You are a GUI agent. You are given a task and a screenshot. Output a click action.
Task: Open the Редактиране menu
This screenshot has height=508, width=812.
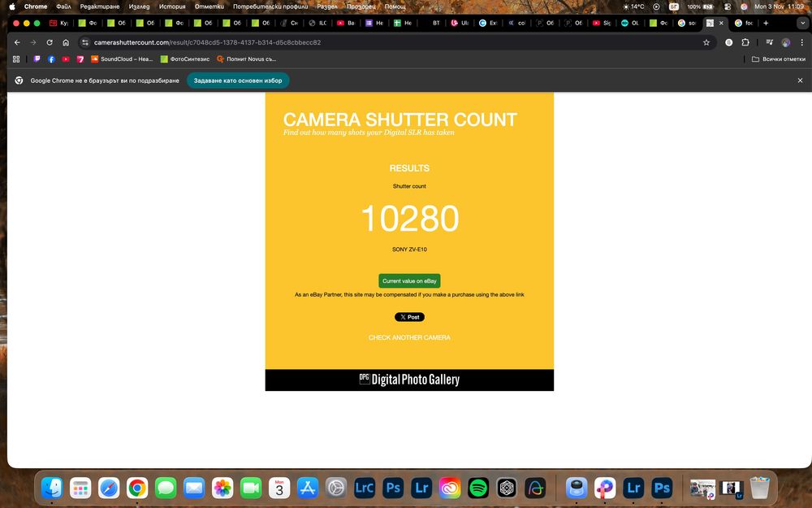pos(99,7)
